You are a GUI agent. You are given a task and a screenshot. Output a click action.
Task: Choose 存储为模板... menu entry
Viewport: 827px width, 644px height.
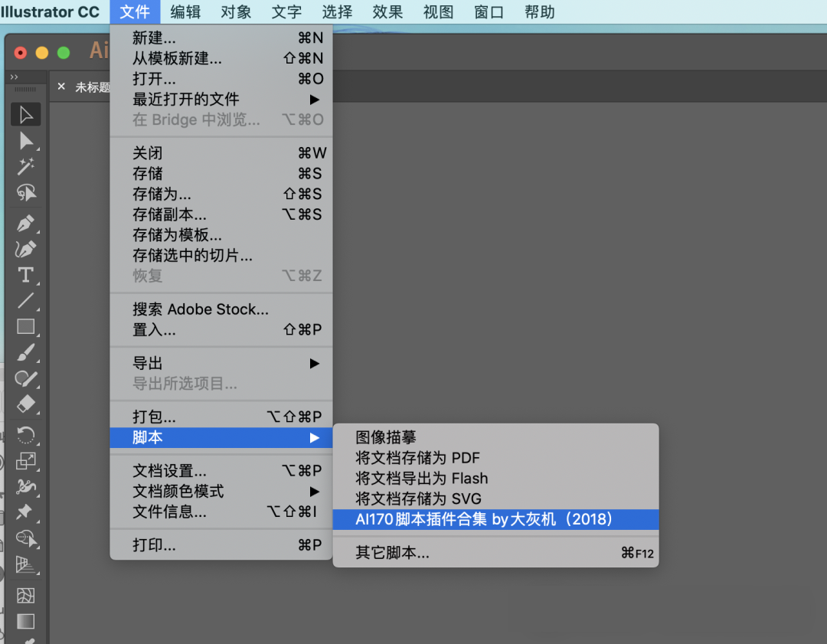point(221,235)
